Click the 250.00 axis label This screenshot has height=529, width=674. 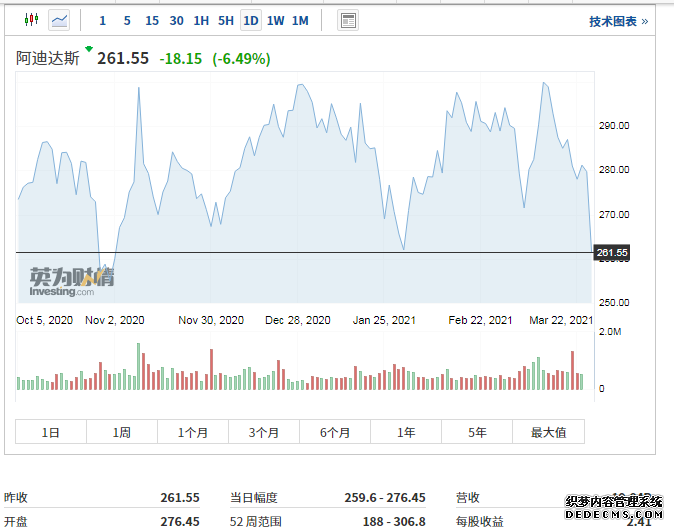[614, 303]
